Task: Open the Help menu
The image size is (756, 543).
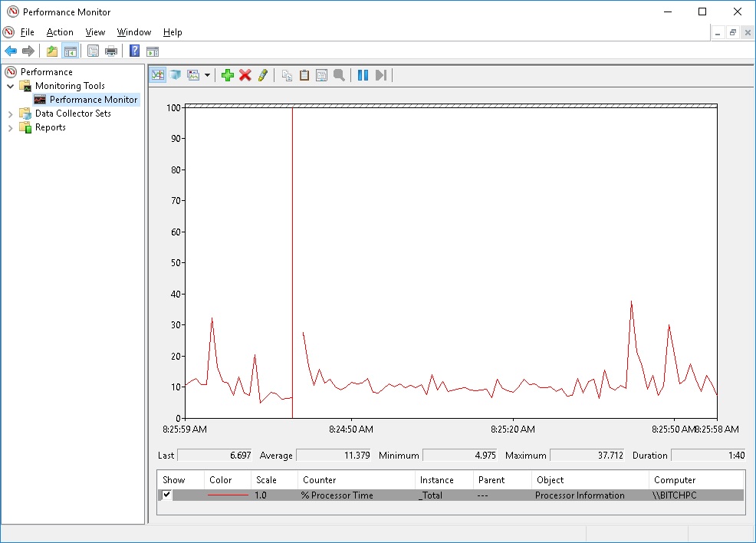Action: pyautogui.click(x=173, y=32)
